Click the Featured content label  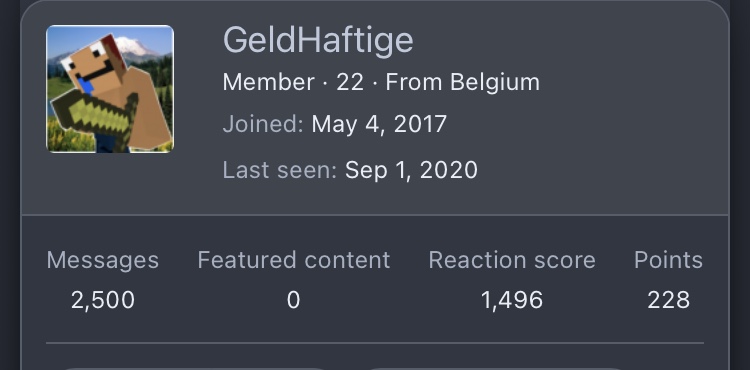(294, 261)
